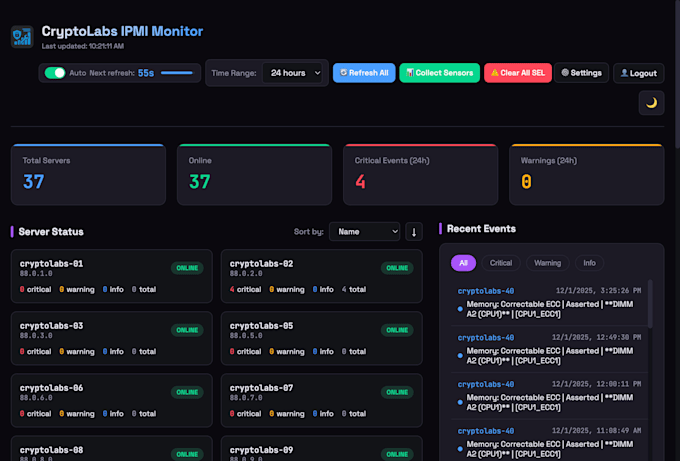This screenshot has width=680, height=461.
Task: Open the cryptolabs-05 server card
Action: coord(322,338)
